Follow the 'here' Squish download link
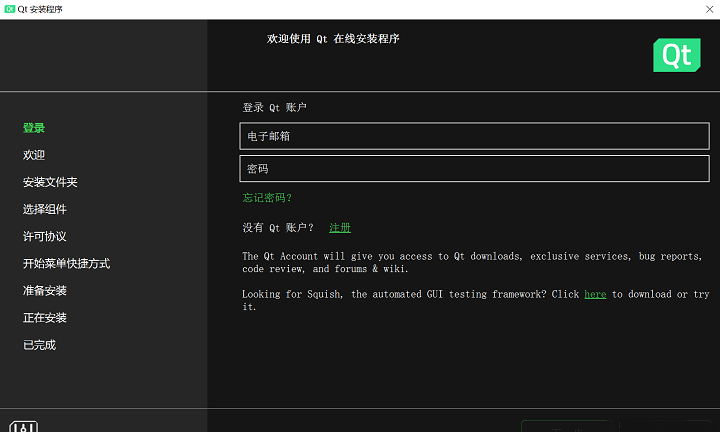Viewport: 720px width, 432px height. point(595,294)
